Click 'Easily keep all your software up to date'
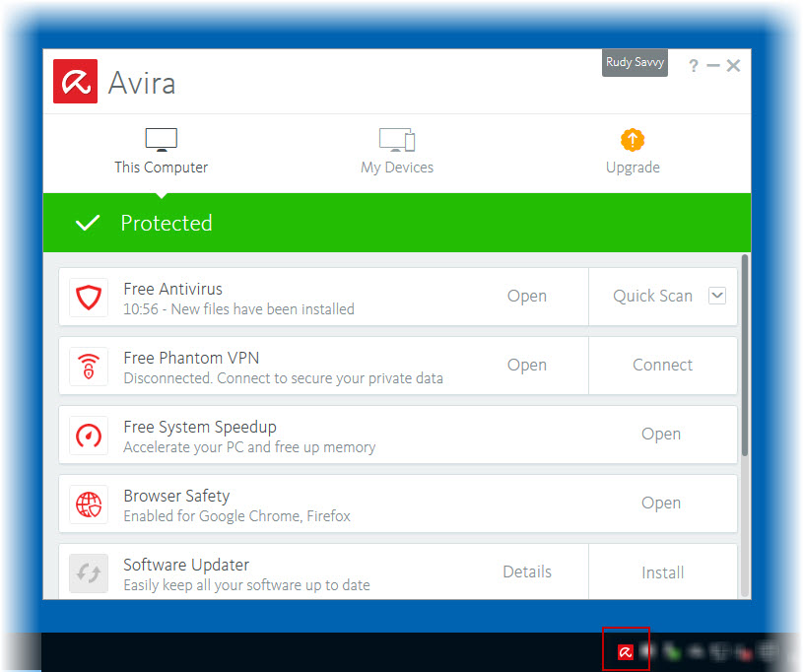803x672 pixels. (x=246, y=585)
